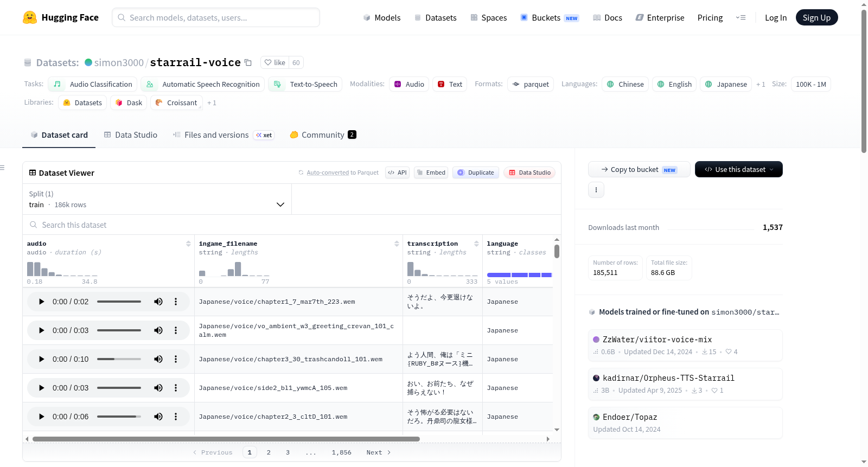Sort by the ingame_filename column

[x=397, y=244]
